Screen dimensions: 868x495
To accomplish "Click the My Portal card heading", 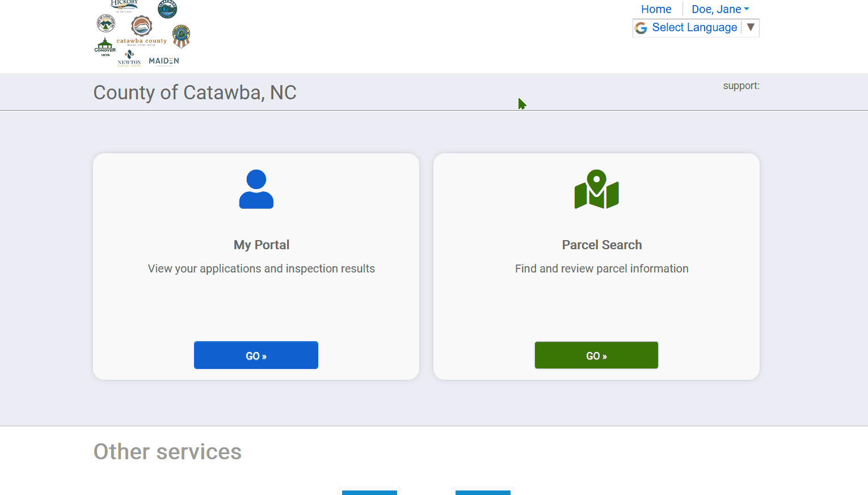I will point(262,245).
